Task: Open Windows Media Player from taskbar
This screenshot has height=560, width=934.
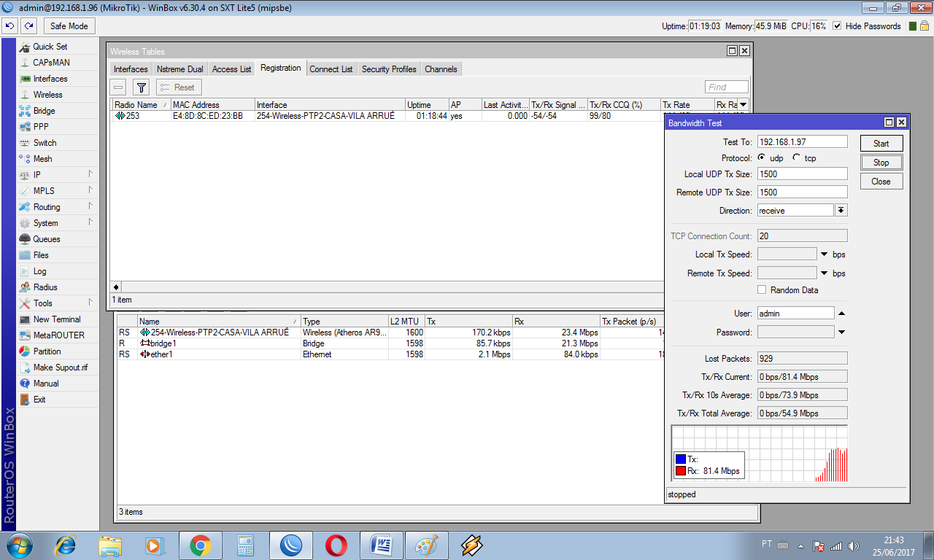Action: coord(154,545)
